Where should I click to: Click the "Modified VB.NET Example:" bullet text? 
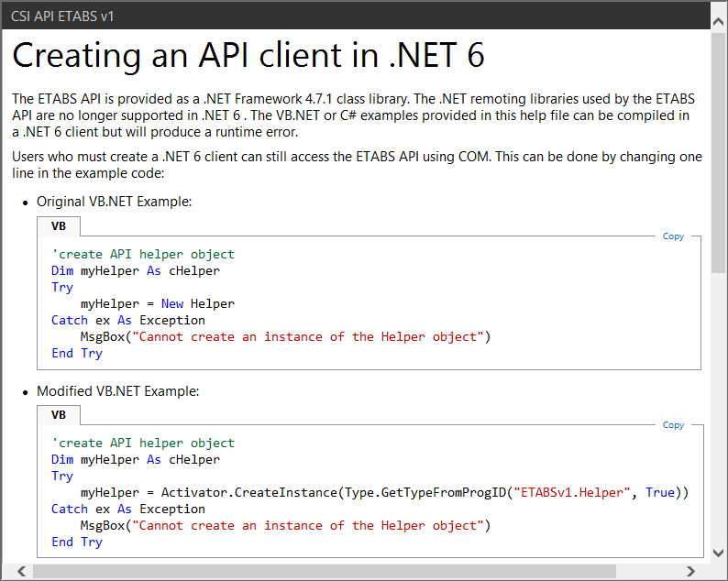pos(117,390)
